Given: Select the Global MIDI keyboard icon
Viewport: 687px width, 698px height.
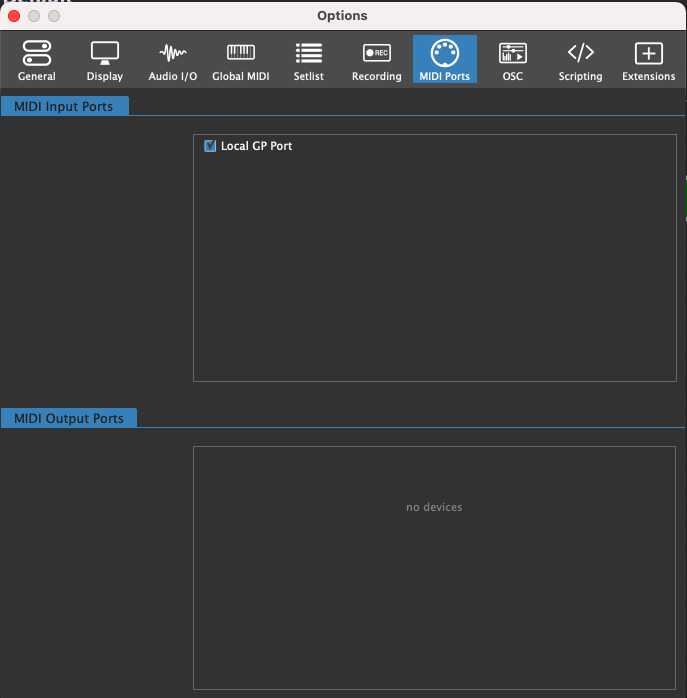Looking at the screenshot, I should (241, 60).
